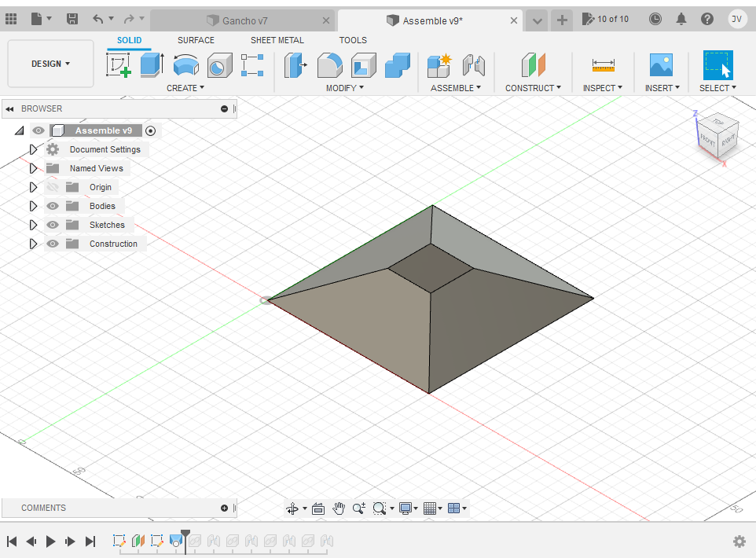Redo the last action

[129, 20]
